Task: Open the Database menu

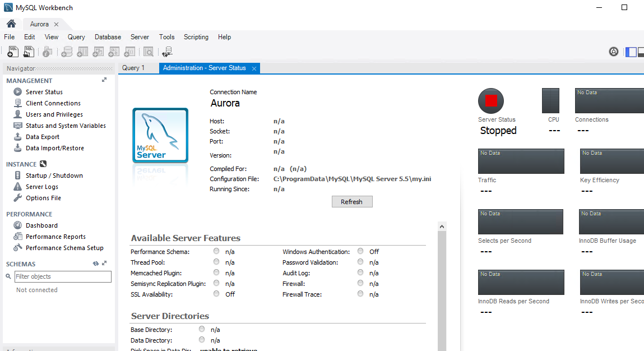Action: (x=108, y=37)
